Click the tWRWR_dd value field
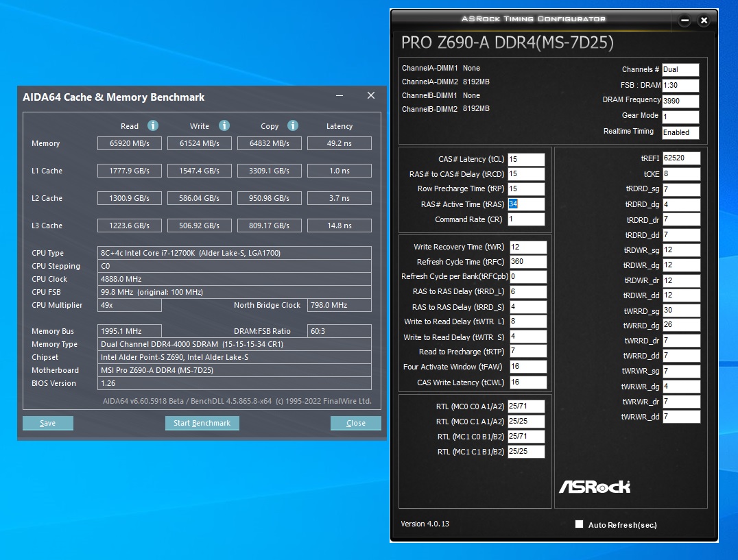Viewport: 738px width, 560px height. (681, 417)
